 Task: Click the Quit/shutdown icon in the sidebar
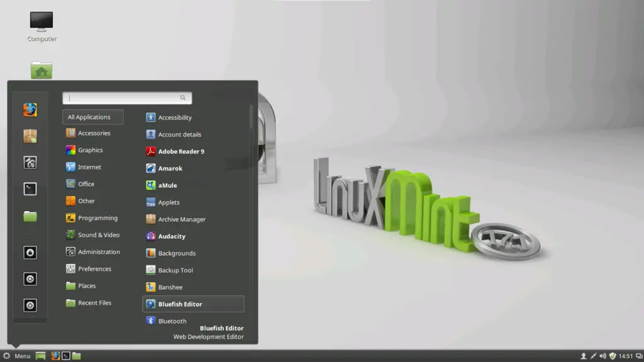[x=30, y=305]
